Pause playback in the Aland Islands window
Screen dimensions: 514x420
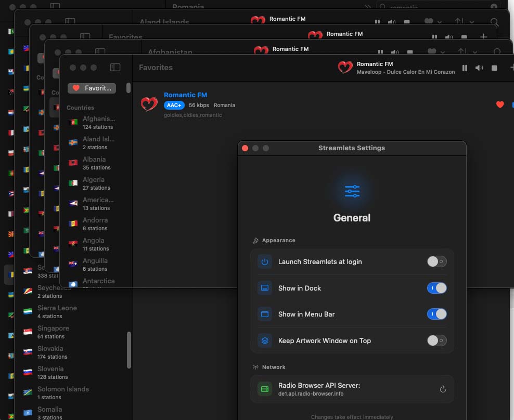click(377, 22)
